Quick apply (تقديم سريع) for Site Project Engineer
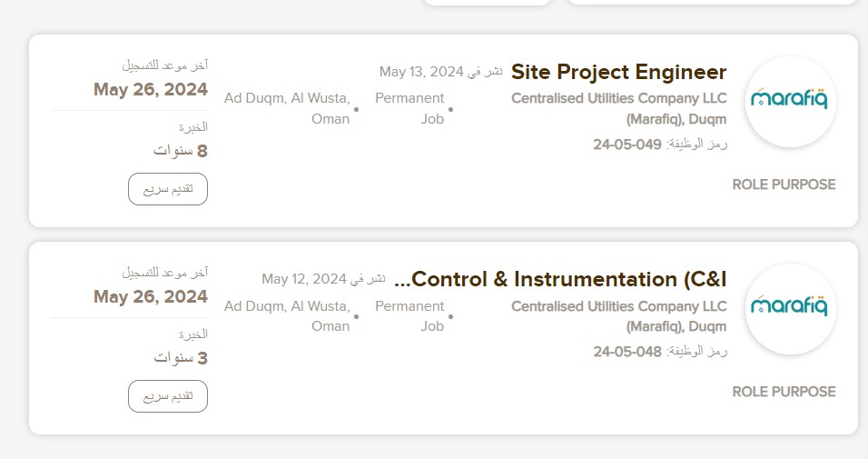Screen dimensions: 868x459 168,189
